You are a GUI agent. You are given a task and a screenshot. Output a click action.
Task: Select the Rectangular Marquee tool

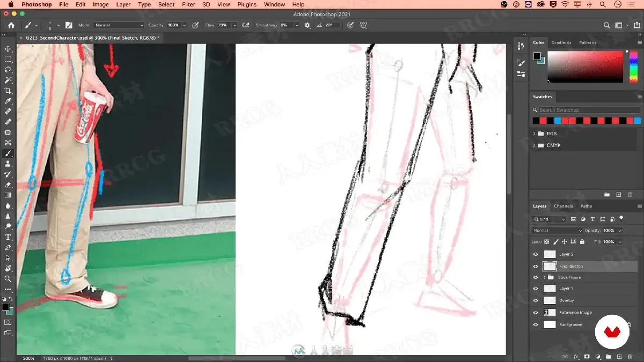(x=8, y=60)
